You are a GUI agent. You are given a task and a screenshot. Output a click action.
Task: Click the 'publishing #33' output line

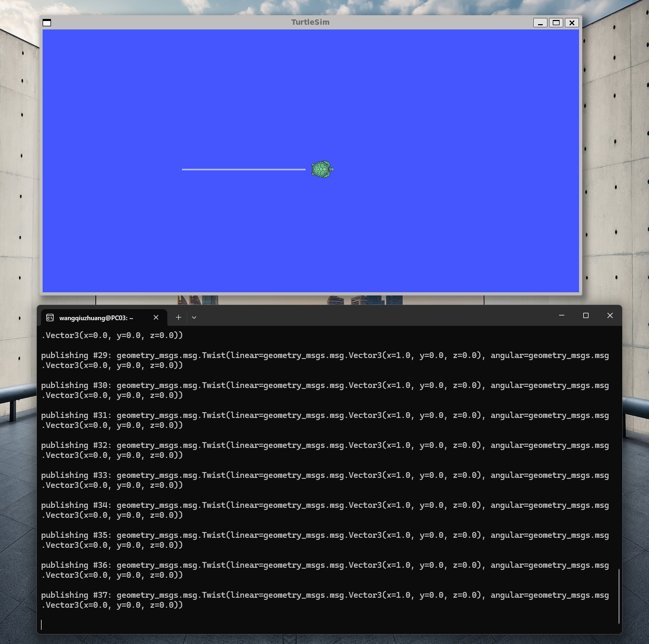tap(325, 480)
